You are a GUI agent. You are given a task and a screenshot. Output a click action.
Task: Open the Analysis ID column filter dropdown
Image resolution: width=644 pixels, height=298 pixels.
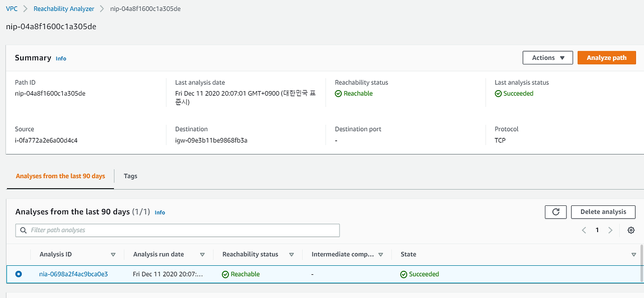click(113, 254)
